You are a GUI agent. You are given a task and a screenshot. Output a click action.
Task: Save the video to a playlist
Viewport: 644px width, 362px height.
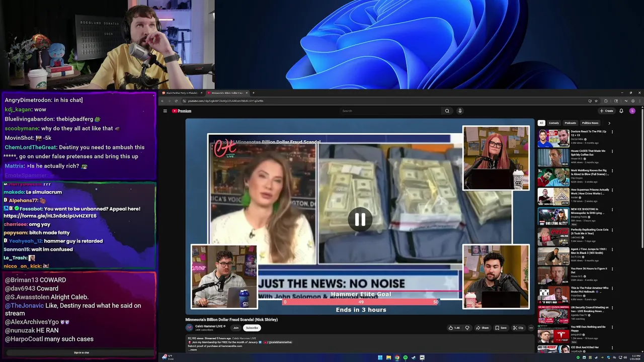(x=501, y=328)
